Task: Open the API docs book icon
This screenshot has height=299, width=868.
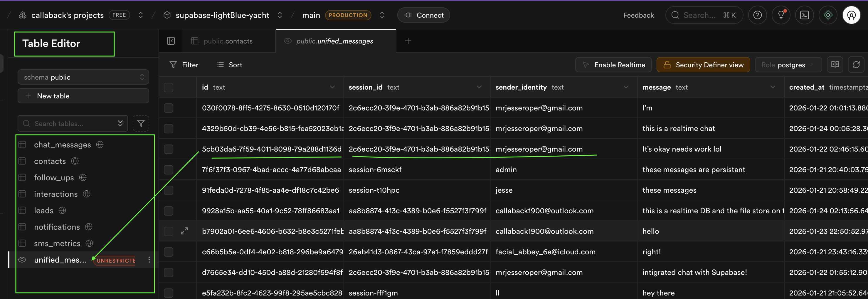Action: (x=835, y=64)
